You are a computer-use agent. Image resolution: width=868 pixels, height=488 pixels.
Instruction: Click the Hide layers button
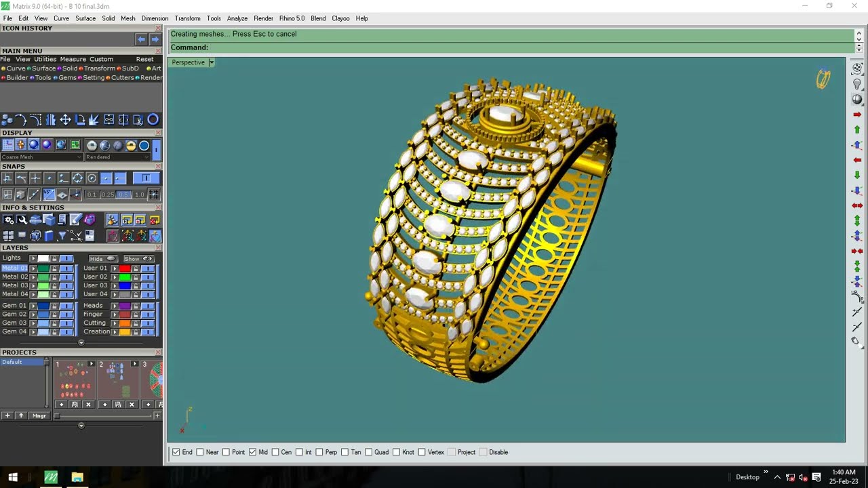(103, 259)
